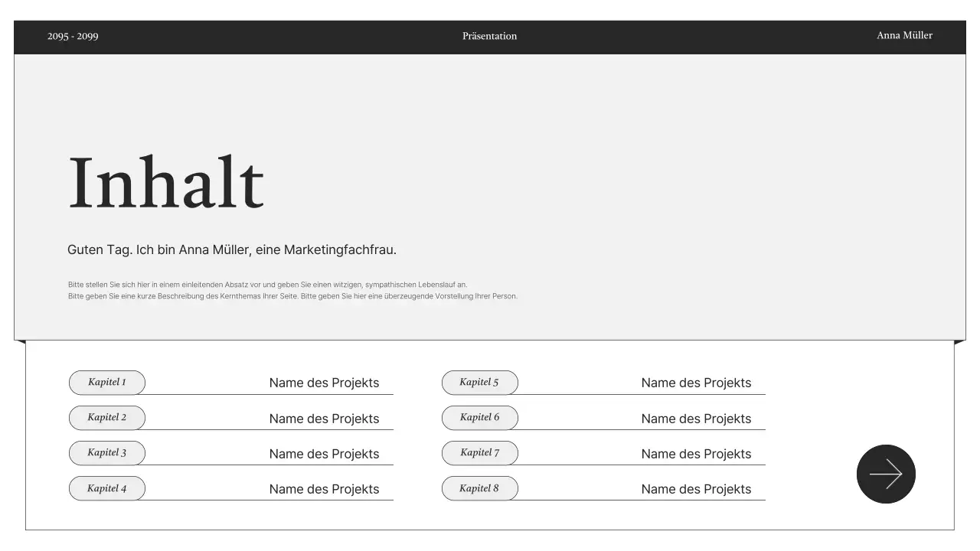The image size is (980, 551).
Task: Click the round arrow next button
Action: pyautogui.click(x=886, y=474)
